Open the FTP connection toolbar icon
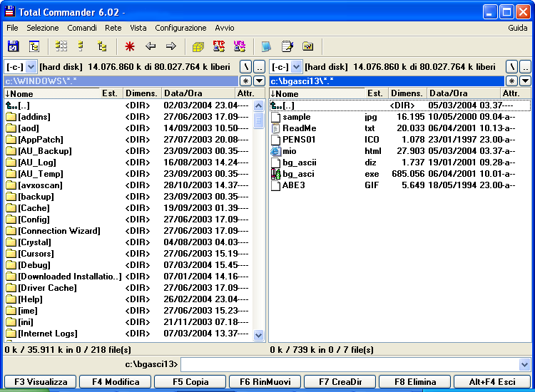Screen dimensions: 535x392 click(219, 46)
